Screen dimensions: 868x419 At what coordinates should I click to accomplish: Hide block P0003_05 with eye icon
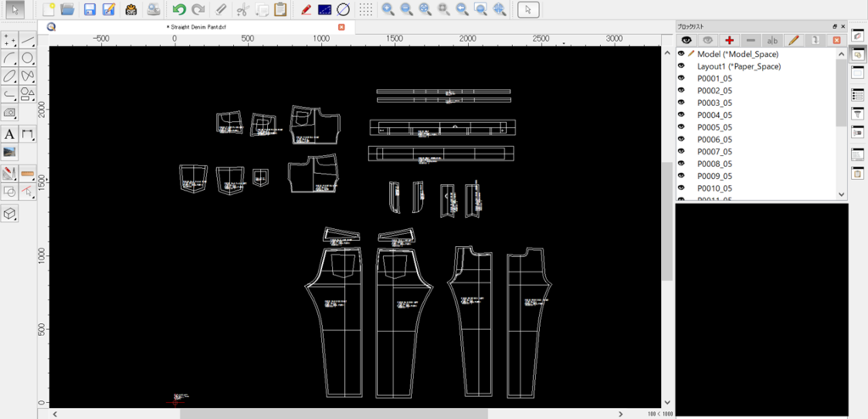682,103
